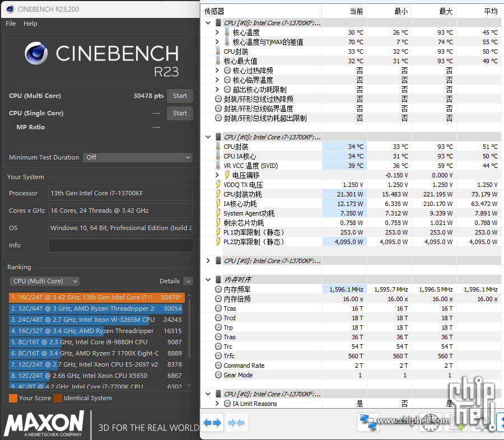This screenshot has height=440, width=504.
Task: Expand the 超出核心功耗限制 row
Action: pos(217,90)
